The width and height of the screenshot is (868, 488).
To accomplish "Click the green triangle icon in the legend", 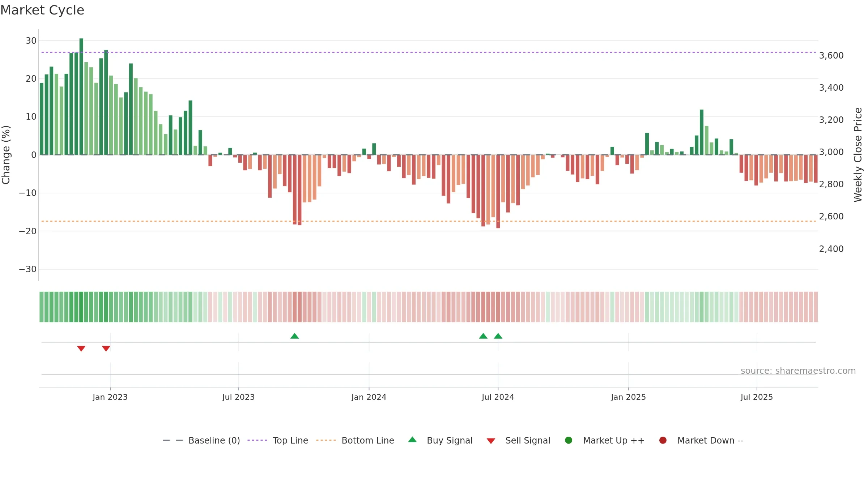I will [412, 440].
